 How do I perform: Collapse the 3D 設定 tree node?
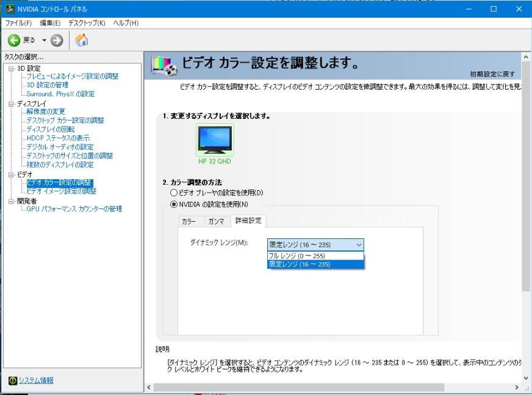pos(11,68)
